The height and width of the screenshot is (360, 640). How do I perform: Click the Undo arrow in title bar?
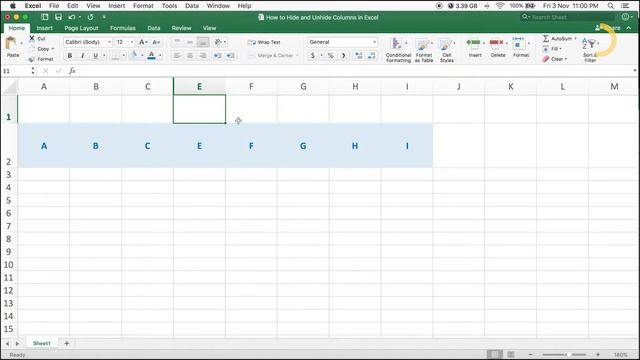pos(72,17)
